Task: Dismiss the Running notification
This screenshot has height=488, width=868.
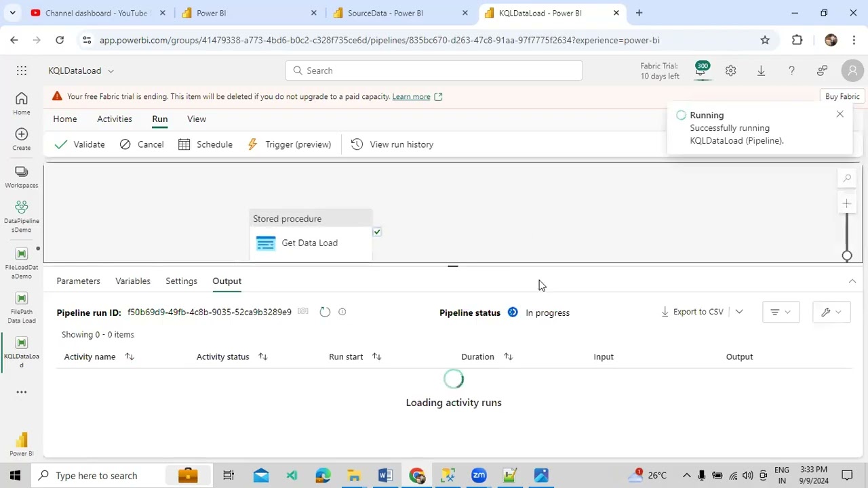Action: click(x=840, y=115)
